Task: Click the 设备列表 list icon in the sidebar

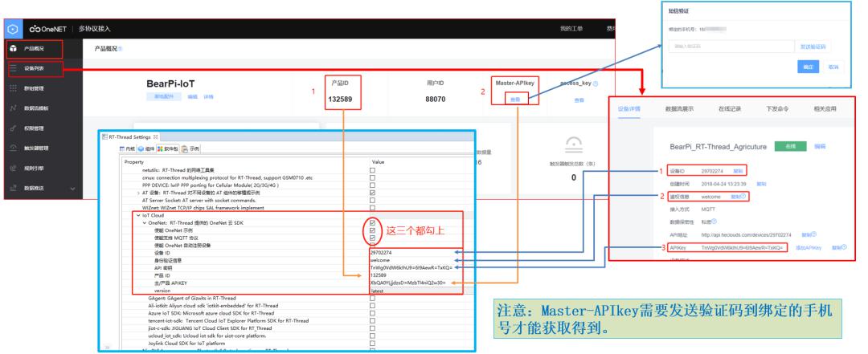Action: pos(14,68)
